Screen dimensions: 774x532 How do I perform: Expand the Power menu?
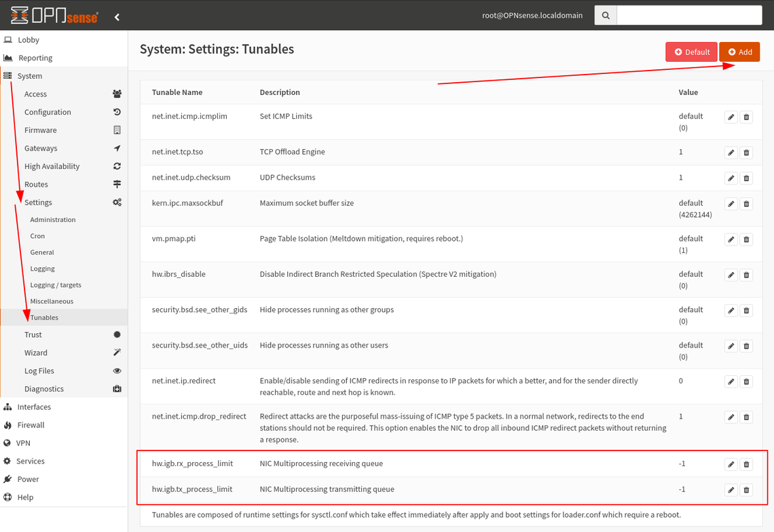click(x=64, y=479)
